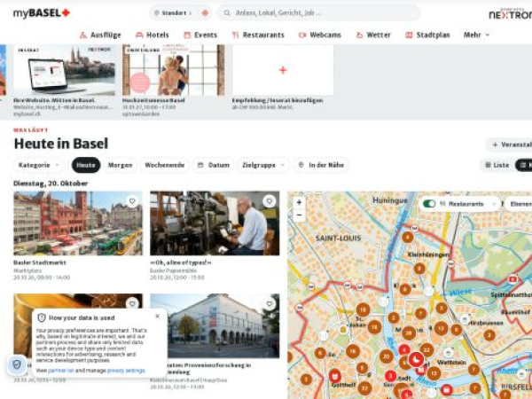Image resolution: width=532 pixels, height=399 pixels.
Task: Open the Webcams menu item
Action: click(x=320, y=35)
